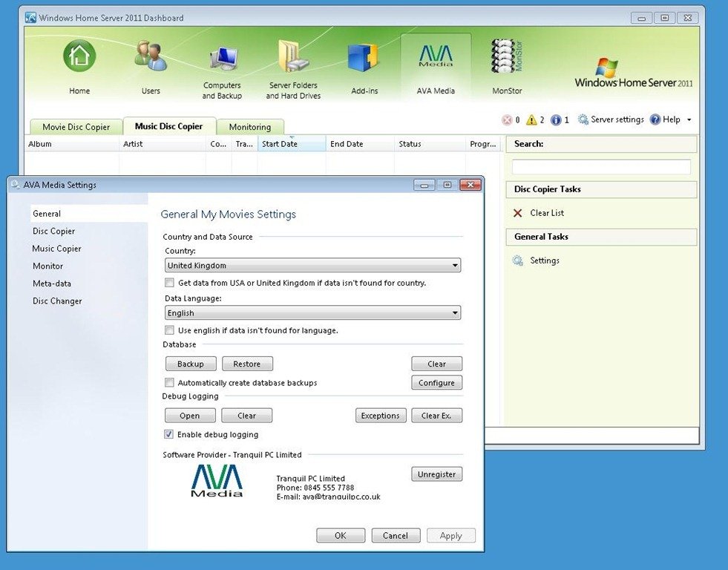Viewport: 728px width, 570px height.
Task: Click the database Restore button
Action: click(247, 364)
